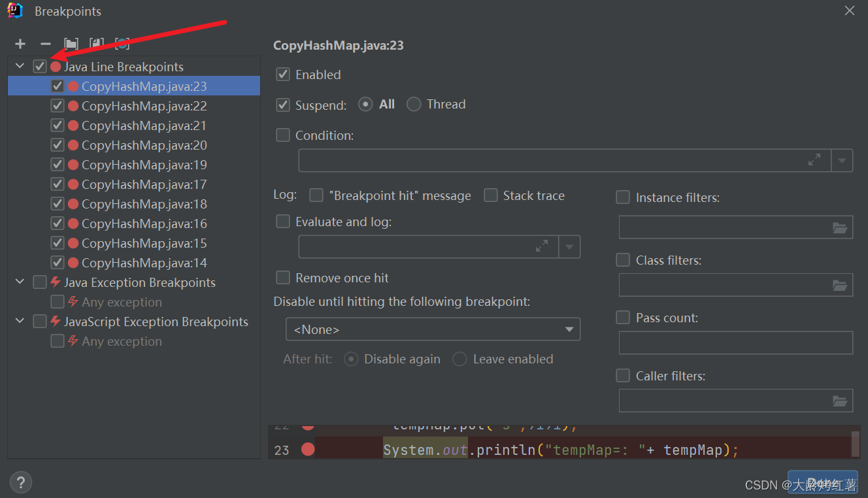The height and width of the screenshot is (498, 868).
Task: Enable Pass count checkbox
Action: (x=624, y=318)
